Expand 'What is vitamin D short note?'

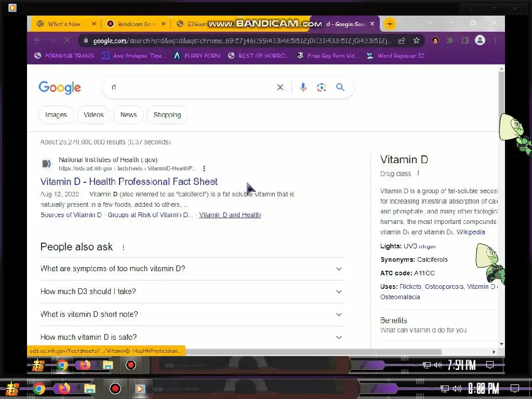(192, 314)
